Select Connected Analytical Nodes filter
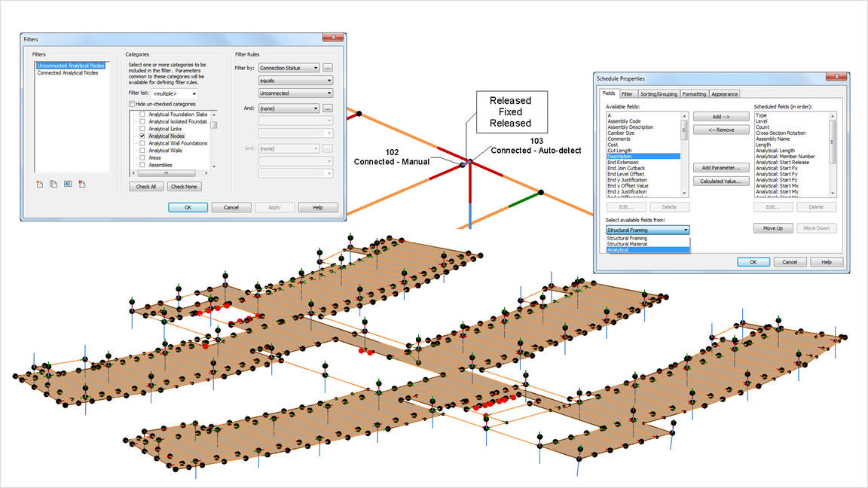Viewport: 868px width, 488px height. pyautogui.click(x=68, y=73)
